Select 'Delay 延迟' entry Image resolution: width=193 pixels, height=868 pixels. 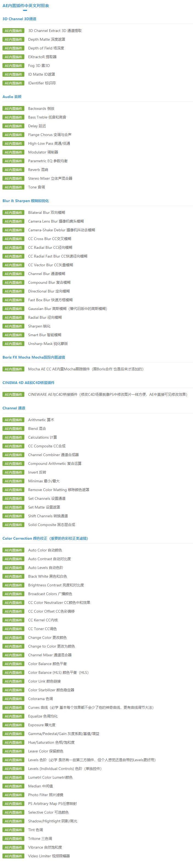click(37, 126)
